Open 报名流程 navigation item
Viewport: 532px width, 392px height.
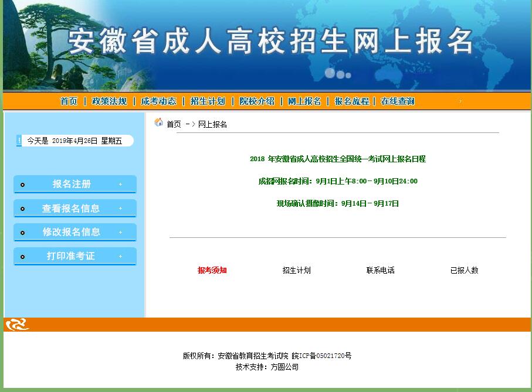point(352,101)
